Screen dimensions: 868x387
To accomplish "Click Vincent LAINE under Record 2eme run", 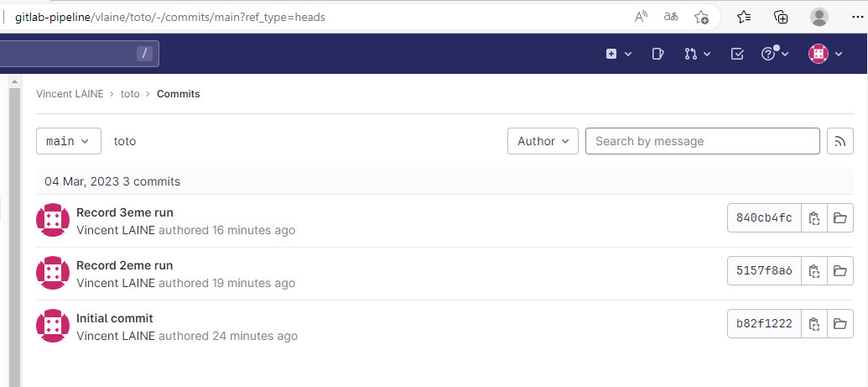I will [x=116, y=283].
